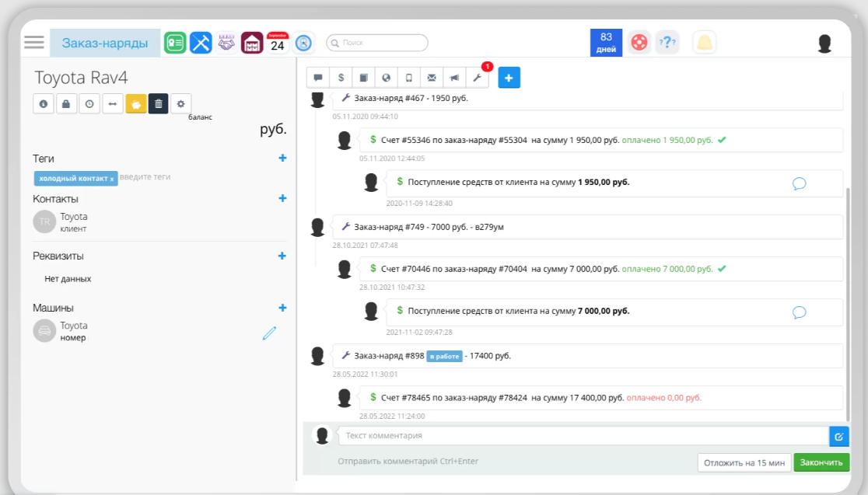Image resolution: width=868 pixels, height=495 pixels.
Task: Open comment bubble on 1 950,00 payment
Action: click(x=799, y=183)
